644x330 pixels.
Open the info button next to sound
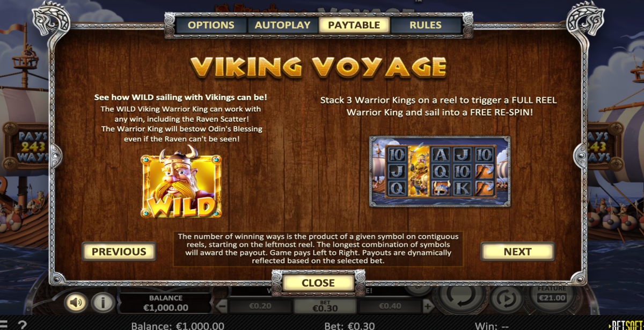point(101,303)
